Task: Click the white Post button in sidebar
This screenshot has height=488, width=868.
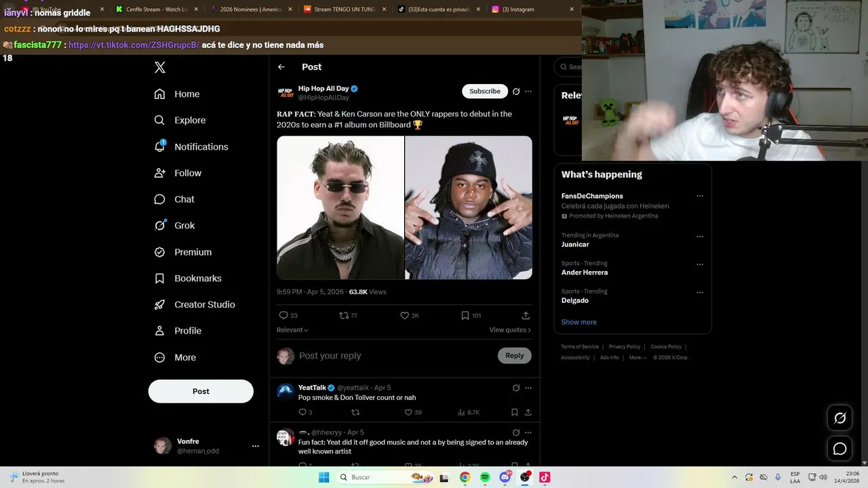Action: click(x=201, y=391)
